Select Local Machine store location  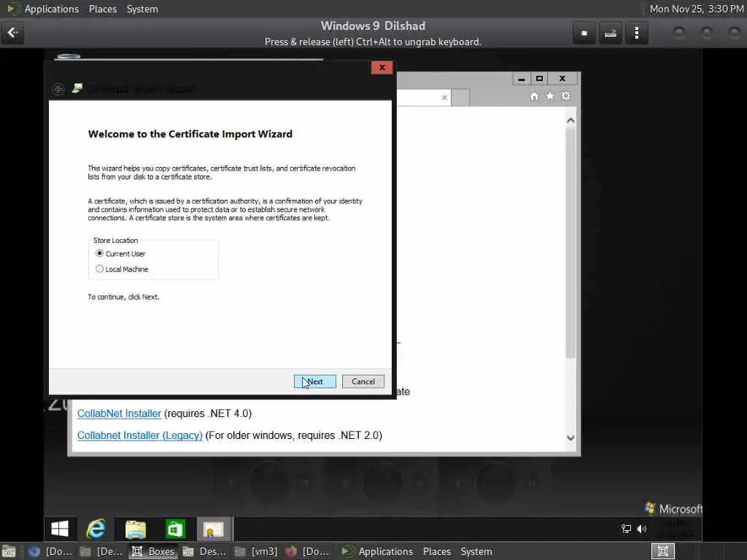[x=122, y=269]
